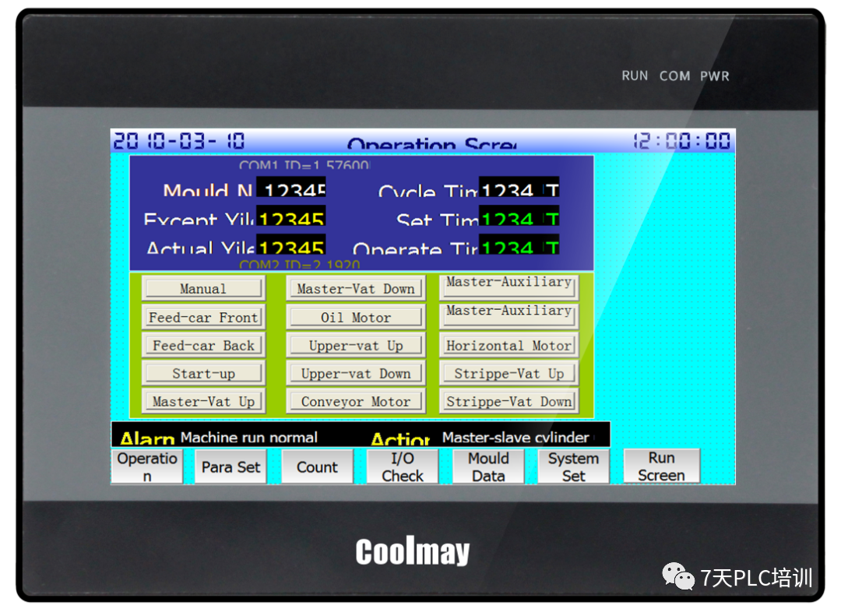This screenshot has width=841, height=616.
Task: Click the COM2 ID=2 status text
Action: point(299,265)
